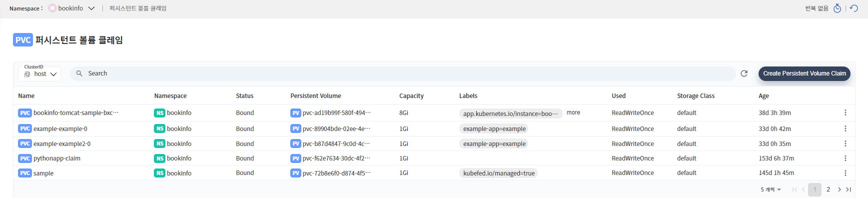Open the ClusterID host dropdown

click(40, 73)
